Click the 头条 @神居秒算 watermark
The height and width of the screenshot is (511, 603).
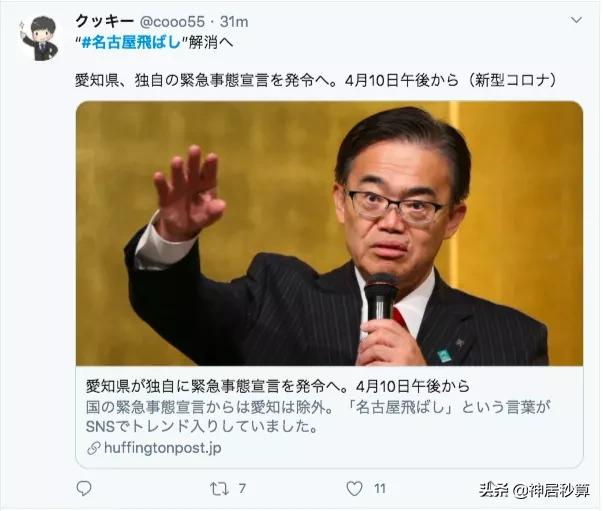pyautogui.click(x=534, y=490)
